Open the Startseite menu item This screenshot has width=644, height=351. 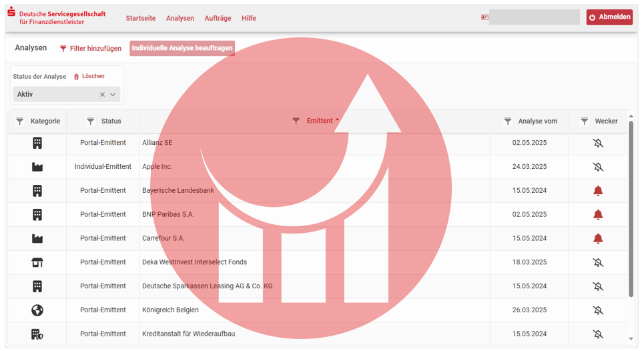click(x=140, y=18)
